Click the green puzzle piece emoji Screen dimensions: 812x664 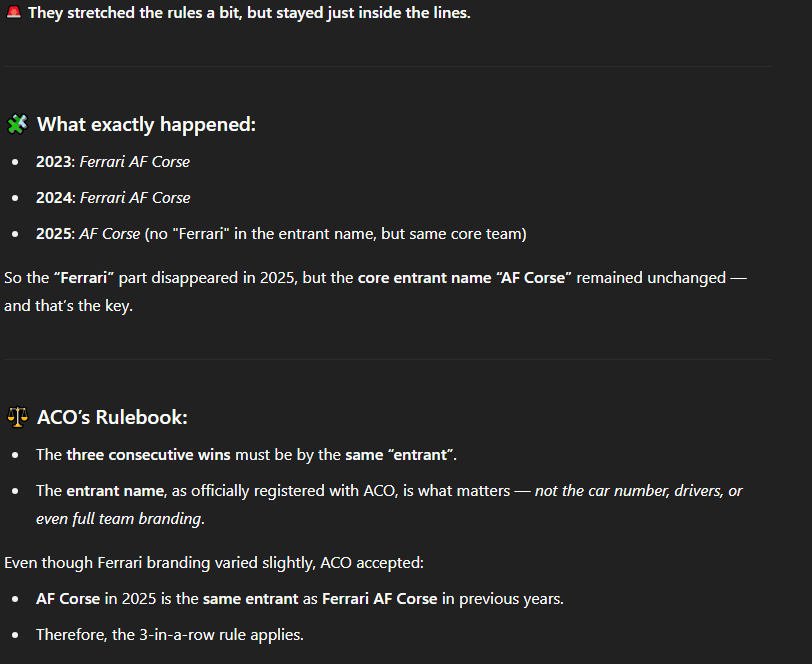(17, 124)
